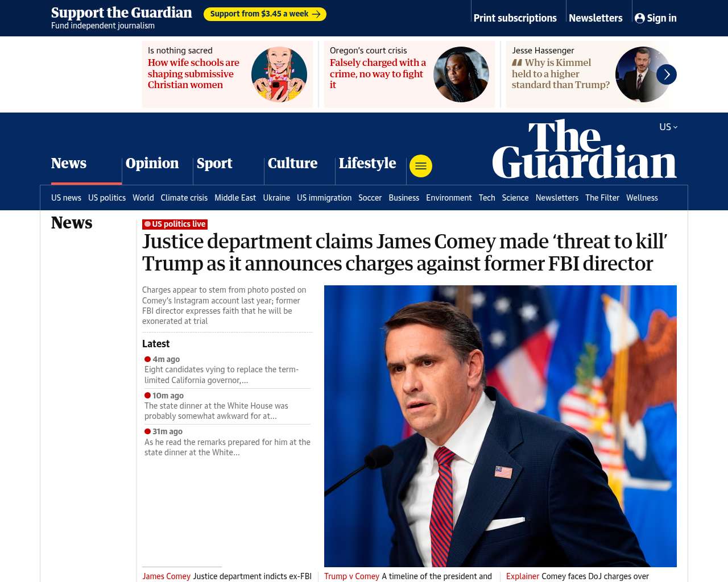
Task: Click the Guardian logo
Action: (584, 149)
